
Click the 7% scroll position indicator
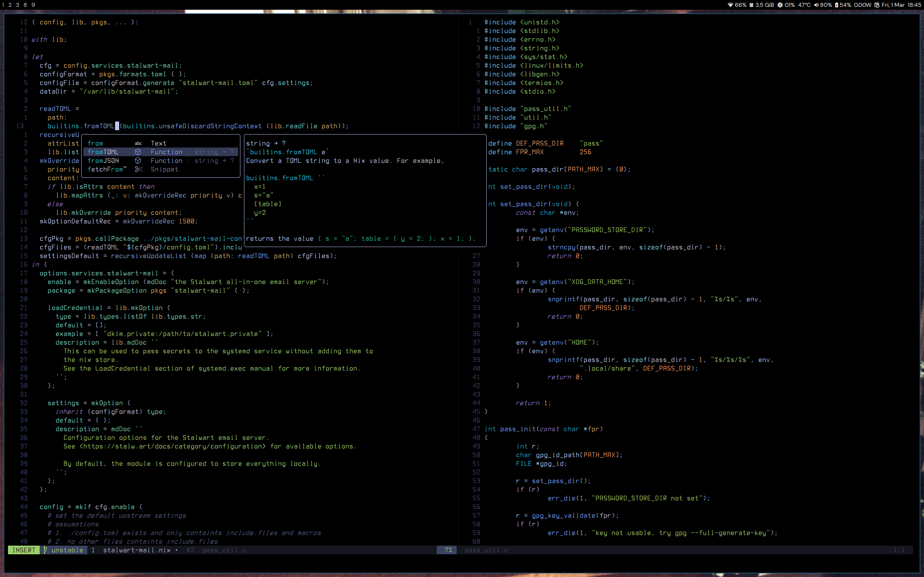click(x=448, y=550)
